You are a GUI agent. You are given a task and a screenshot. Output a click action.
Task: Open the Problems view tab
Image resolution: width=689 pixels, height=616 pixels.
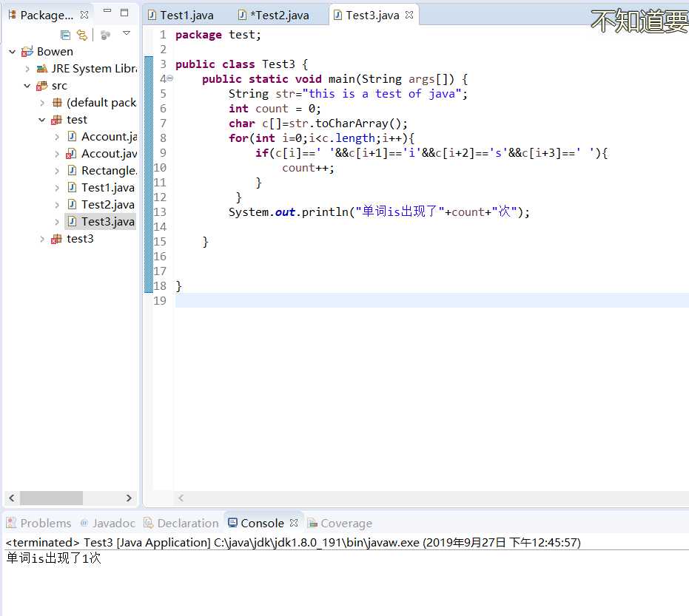45,523
